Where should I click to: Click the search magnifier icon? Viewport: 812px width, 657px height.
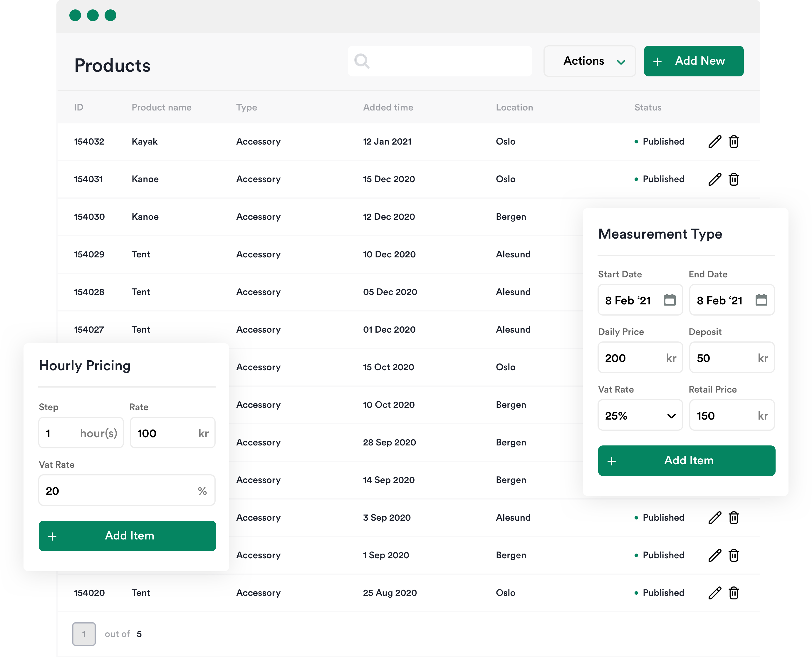(x=362, y=61)
